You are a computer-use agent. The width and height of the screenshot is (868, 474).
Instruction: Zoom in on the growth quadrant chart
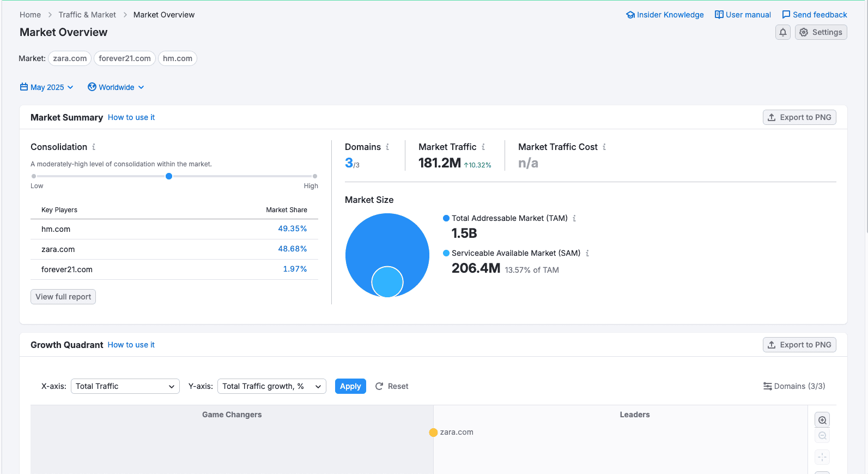822,420
